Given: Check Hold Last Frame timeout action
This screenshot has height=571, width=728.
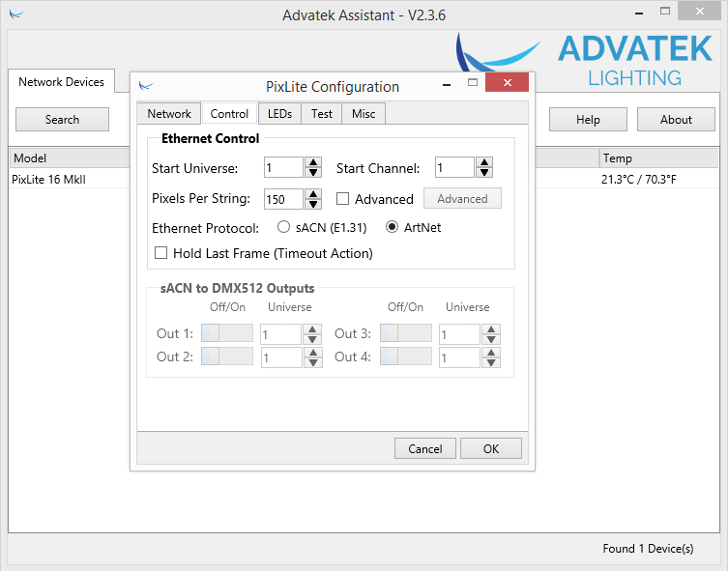Looking at the screenshot, I should pyautogui.click(x=160, y=253).
